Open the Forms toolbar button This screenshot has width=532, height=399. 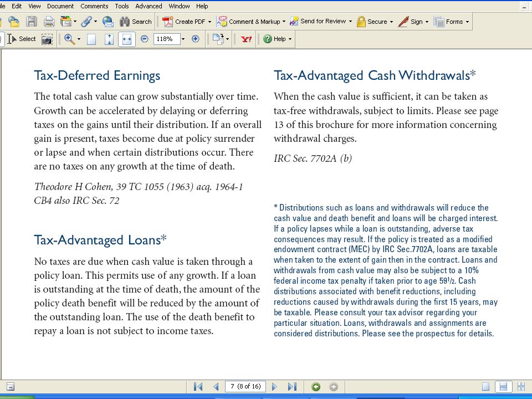coord(448,22)
